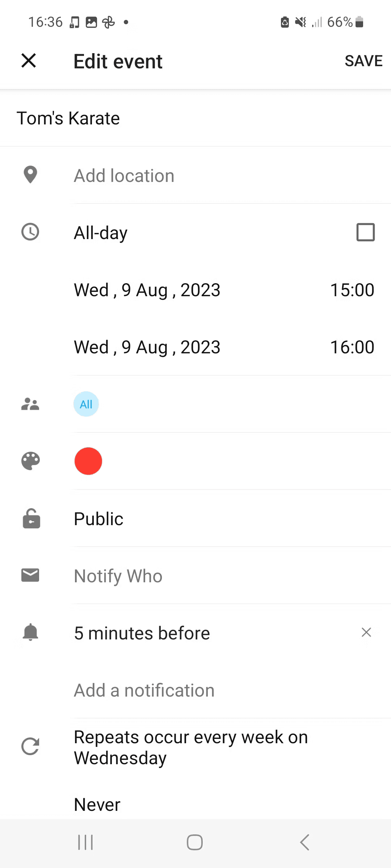The height and width of the screenshot is (868, 391).
Task: Close the Edit event screen with X
Action: pos(29,60)
